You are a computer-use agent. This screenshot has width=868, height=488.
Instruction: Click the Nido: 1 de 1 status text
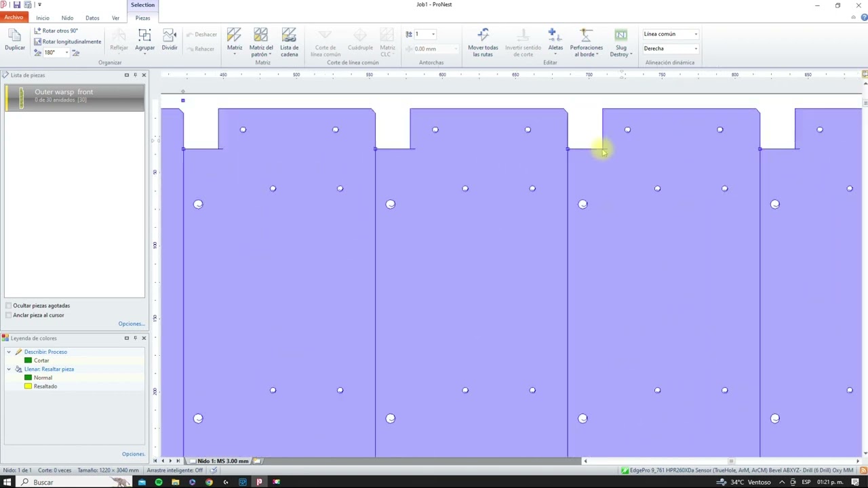point(17,470)
